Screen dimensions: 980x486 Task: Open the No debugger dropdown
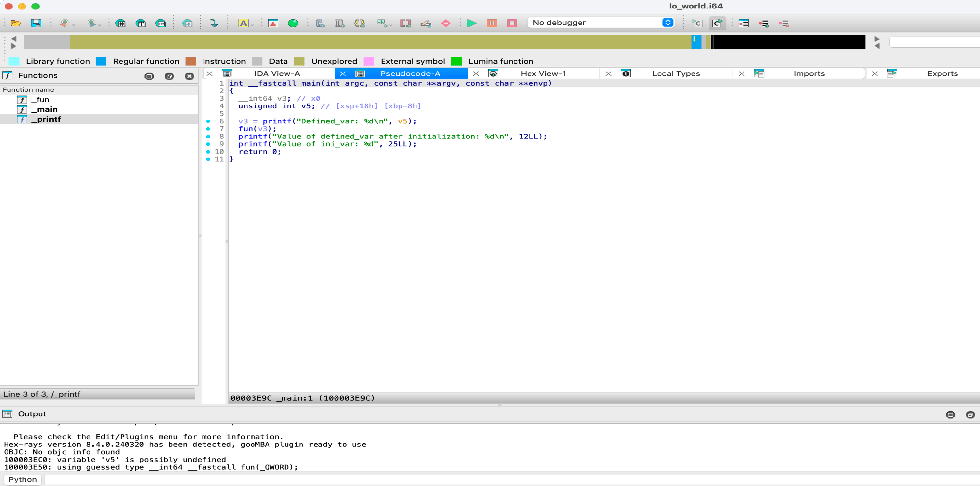click(x=600, y=23)
